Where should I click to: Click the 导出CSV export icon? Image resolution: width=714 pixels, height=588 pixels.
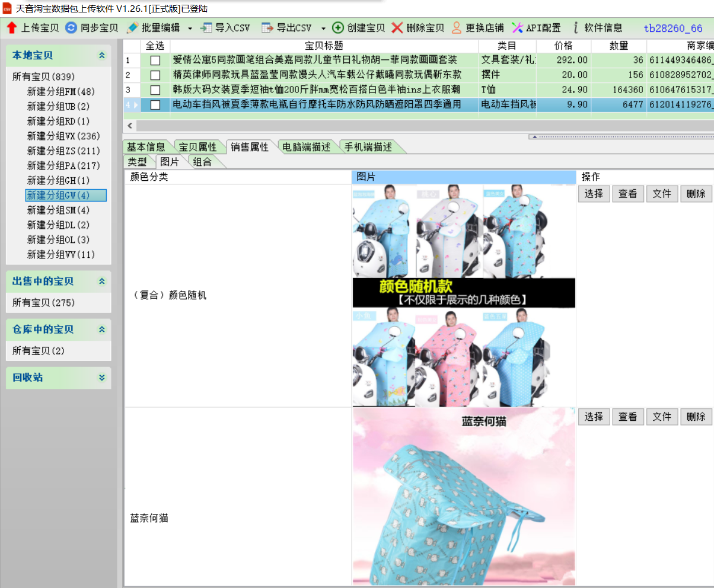267,28
